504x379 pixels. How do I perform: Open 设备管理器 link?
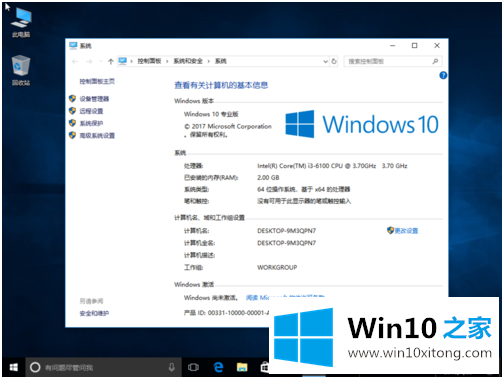pos(94,99)
